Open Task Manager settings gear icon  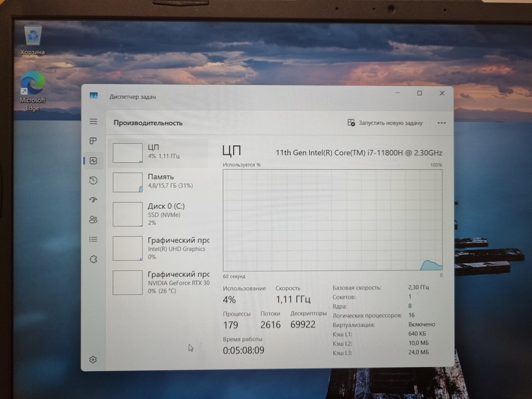point(93,360)
